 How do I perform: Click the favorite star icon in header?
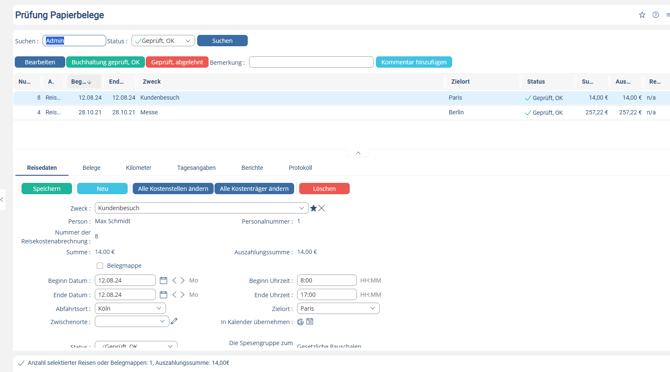642,15
